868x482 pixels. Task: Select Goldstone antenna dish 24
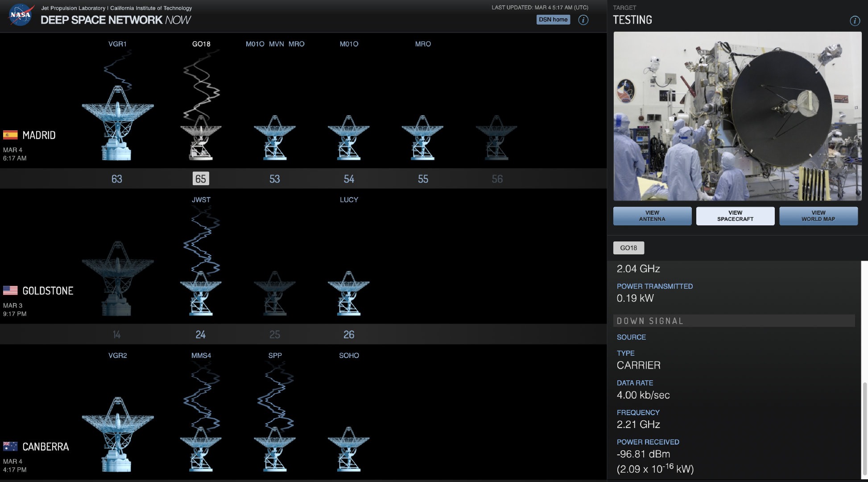point(201,293)
